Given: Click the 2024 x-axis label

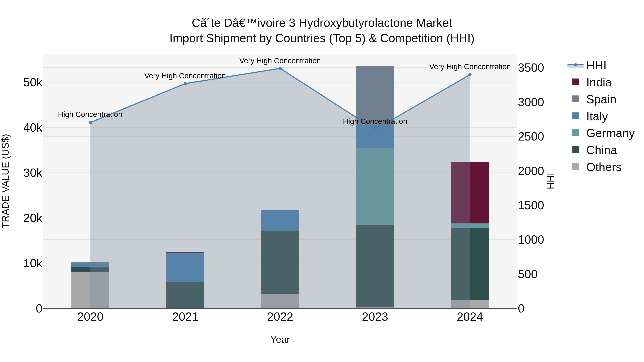Looking at the screenshot, I should [470, 317].
